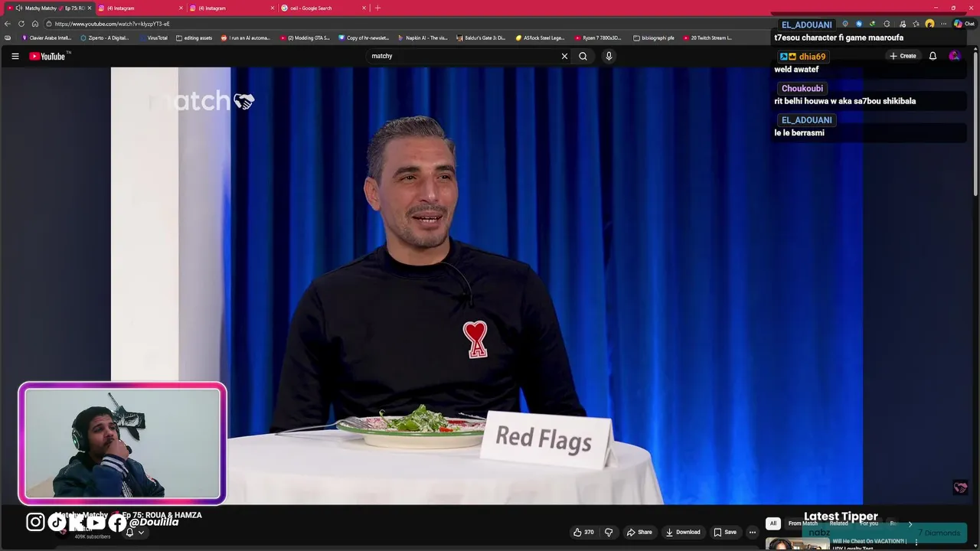Close the oeil Google Search tab

[x=364, y=8]
